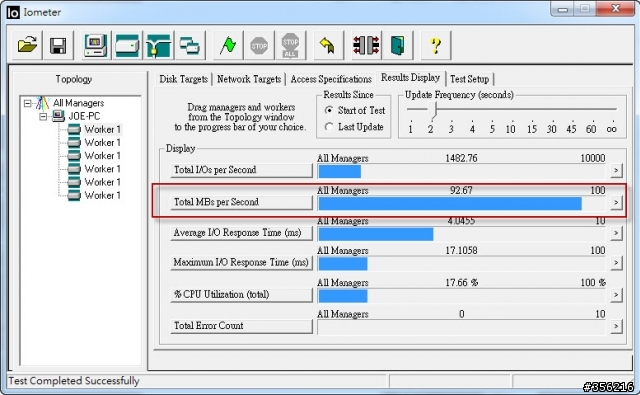Screen dimensions: 640x395
Task: Click % CPU Utilization (total) button
Action: [241, 294]
